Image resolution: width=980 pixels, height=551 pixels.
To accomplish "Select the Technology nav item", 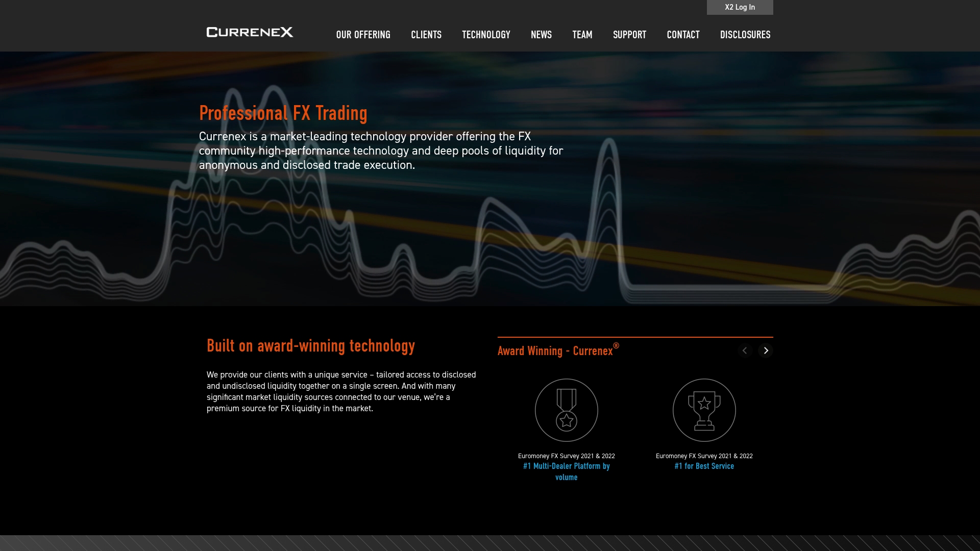I will (486, 35).
